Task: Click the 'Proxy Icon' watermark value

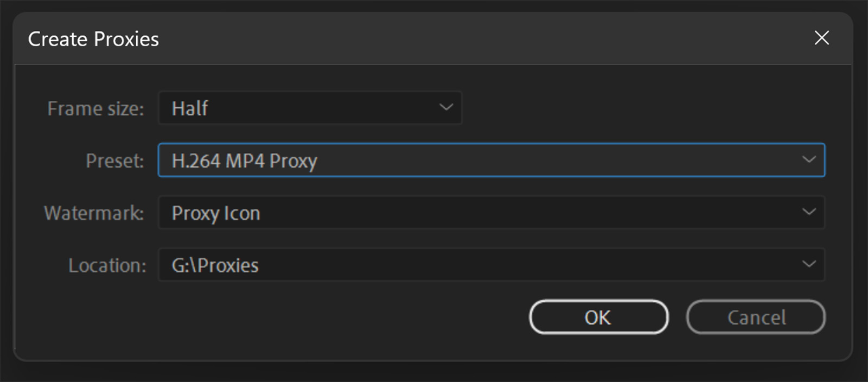Action: pos(216,213)
